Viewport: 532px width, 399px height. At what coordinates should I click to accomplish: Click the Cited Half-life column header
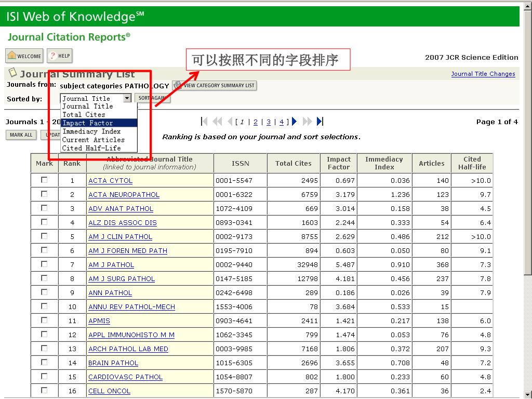(472, 163)
